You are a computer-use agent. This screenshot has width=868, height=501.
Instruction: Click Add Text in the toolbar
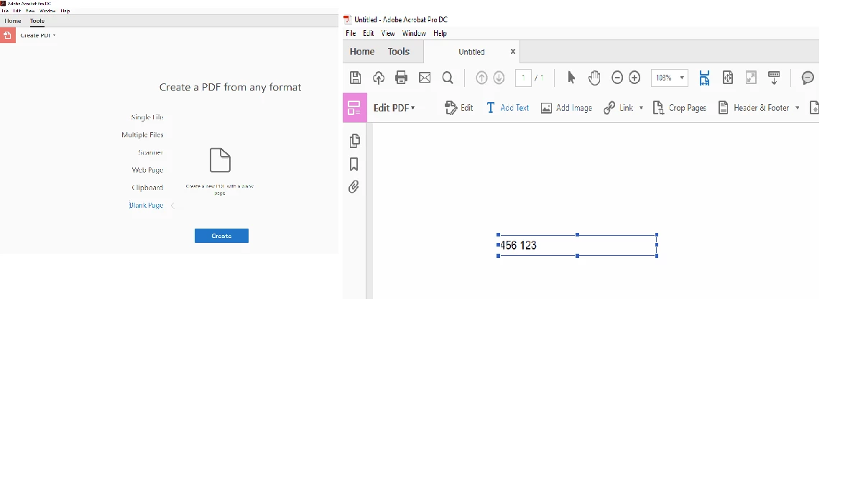[507, 108]
